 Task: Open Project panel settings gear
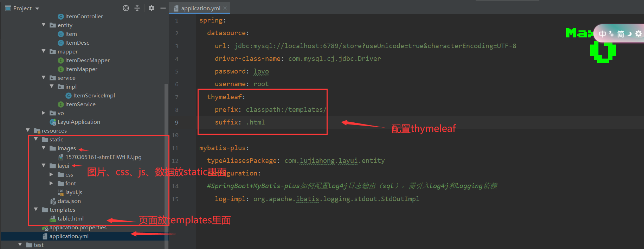[x=152, y=8]
